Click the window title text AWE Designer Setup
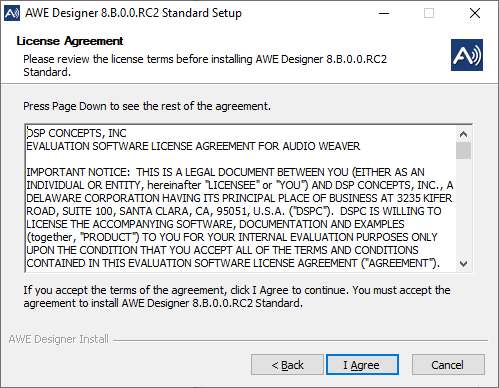 (x=134, y=13)
